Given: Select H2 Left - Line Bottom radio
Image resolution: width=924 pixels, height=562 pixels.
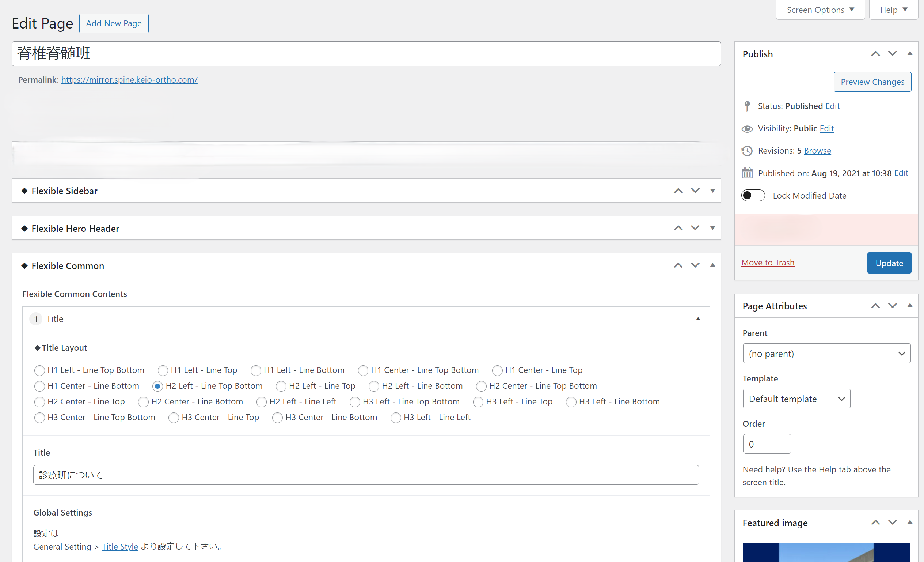Looking at the screenshot, I should click(x=374, y=386).
